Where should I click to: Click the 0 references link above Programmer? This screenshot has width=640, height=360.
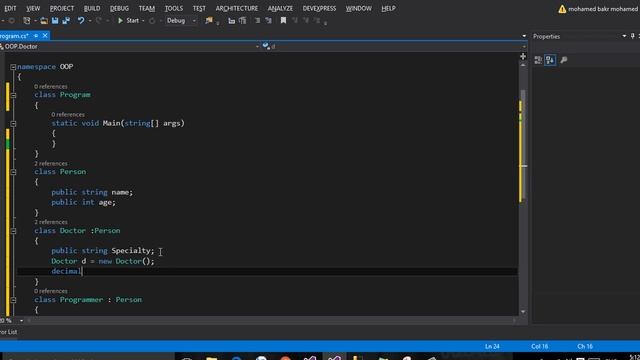[51, 291]
